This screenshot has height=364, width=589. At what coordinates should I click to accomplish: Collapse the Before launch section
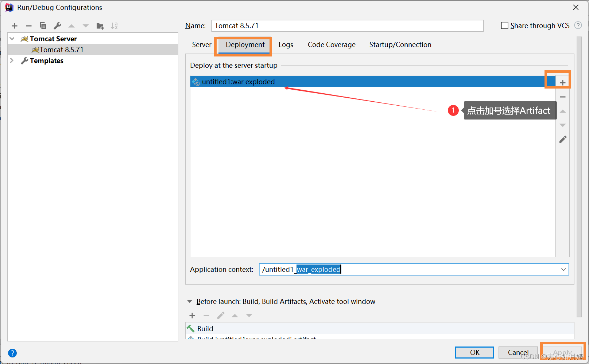[190, 302]
